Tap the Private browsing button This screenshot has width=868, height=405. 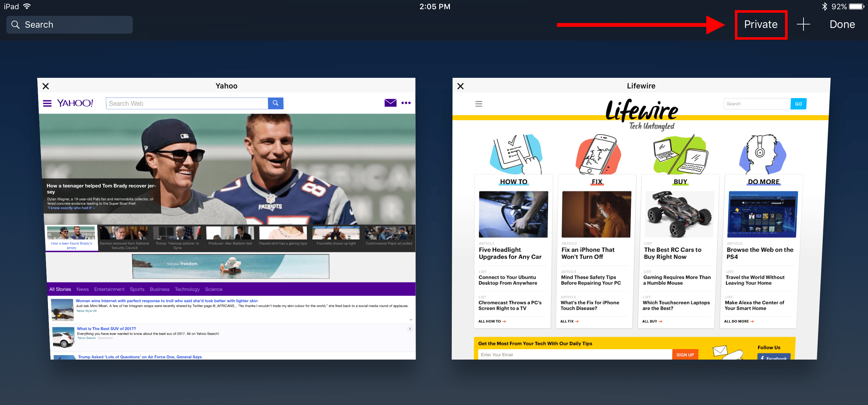tap(761, 24)
